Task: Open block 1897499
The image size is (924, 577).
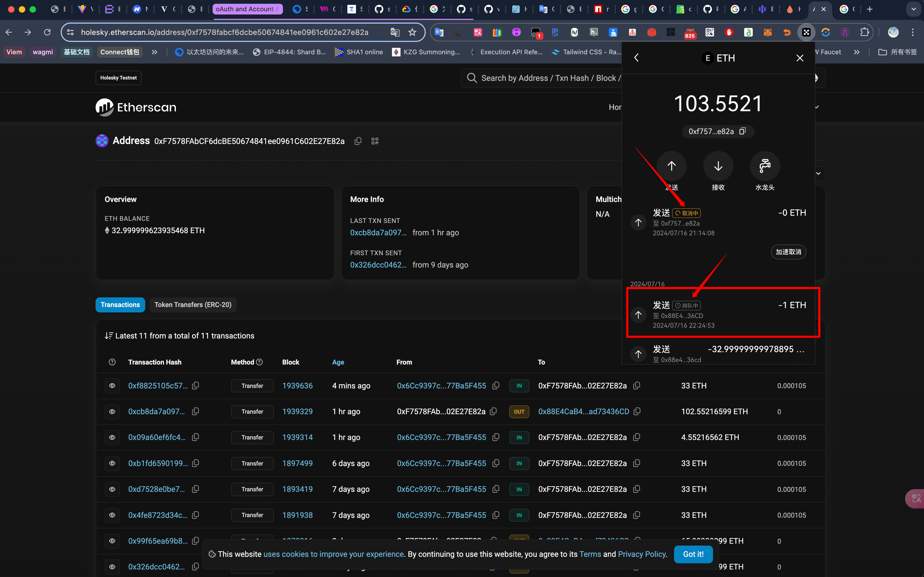Action: (x=297, y=463)
